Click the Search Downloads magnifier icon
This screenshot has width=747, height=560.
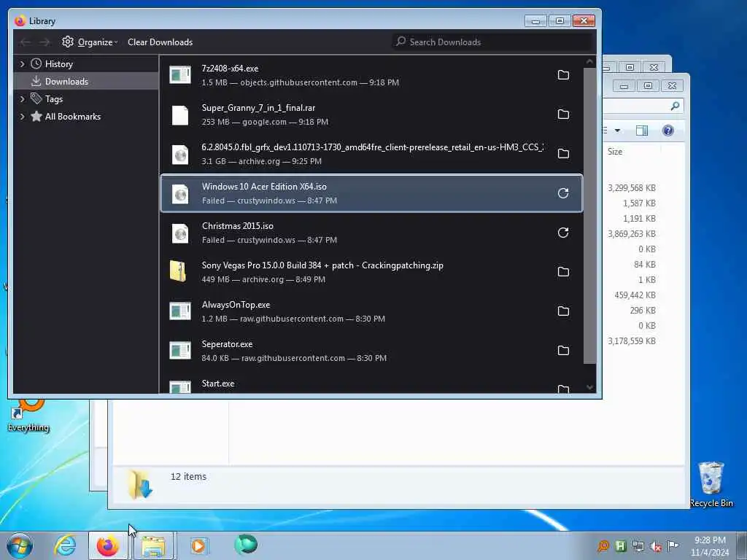401,42
